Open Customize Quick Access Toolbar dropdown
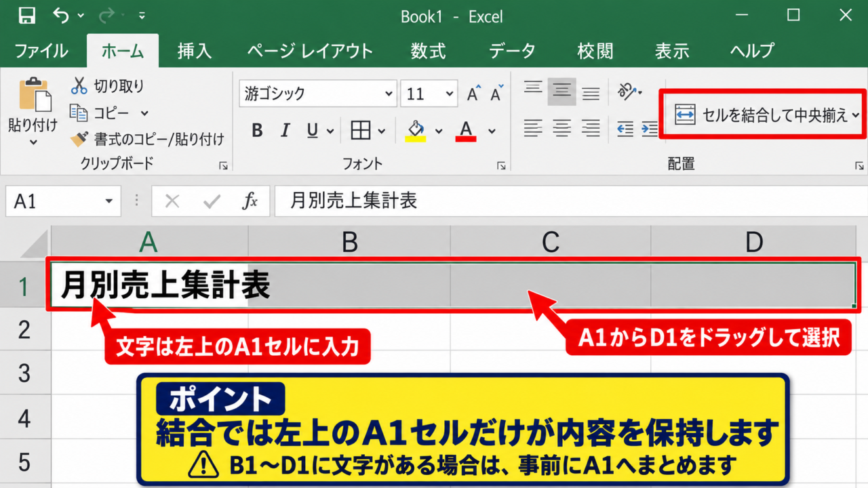Viewport: 868px width, 488px height. pyautogui.click(x=142, y=16)
